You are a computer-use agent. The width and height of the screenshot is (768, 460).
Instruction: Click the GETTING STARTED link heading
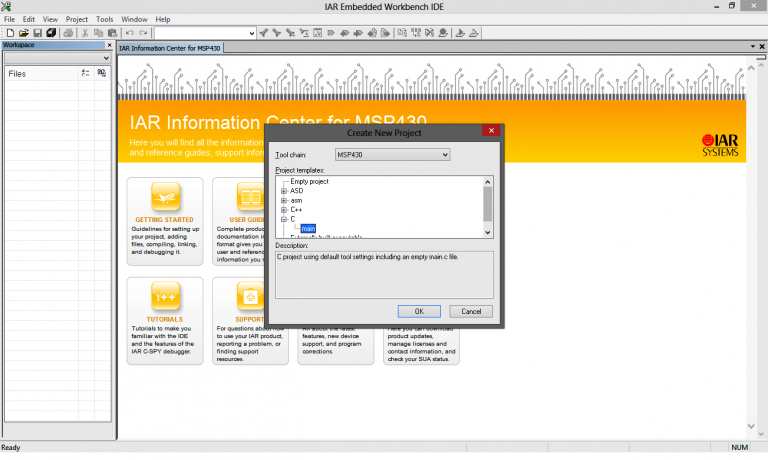coord(165,220)
